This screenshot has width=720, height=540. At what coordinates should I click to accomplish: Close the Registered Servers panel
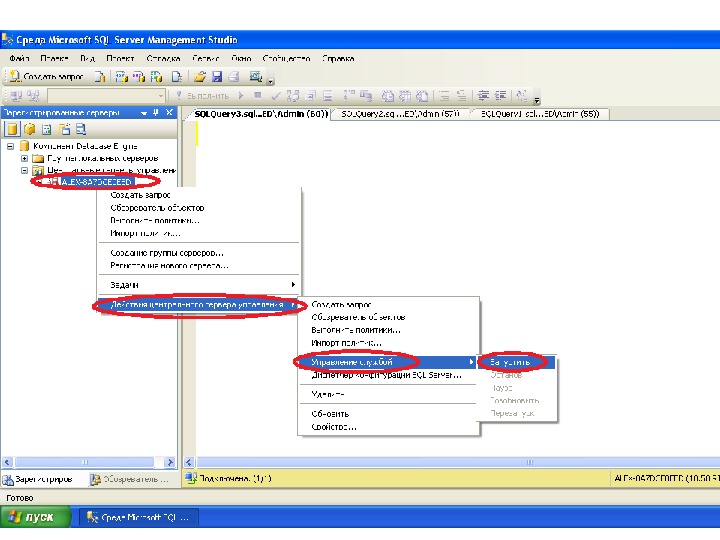pyautogui.click(x=169, y=112)
